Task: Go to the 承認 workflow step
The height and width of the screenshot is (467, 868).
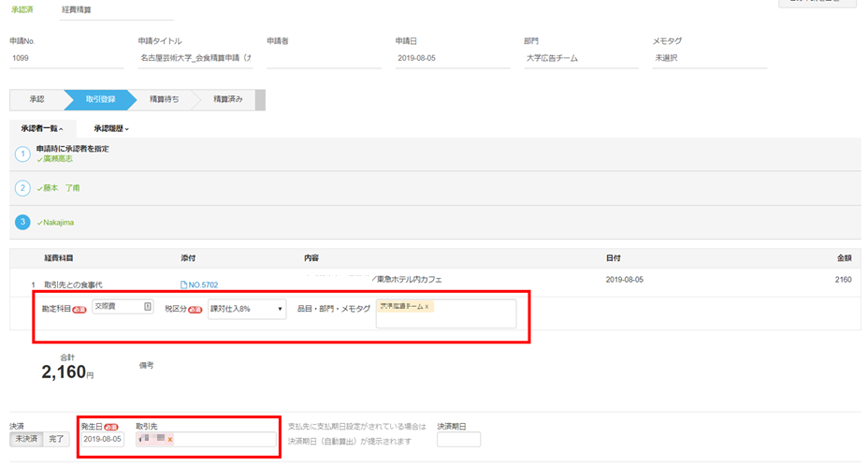Action: click(x=36, y=99)
